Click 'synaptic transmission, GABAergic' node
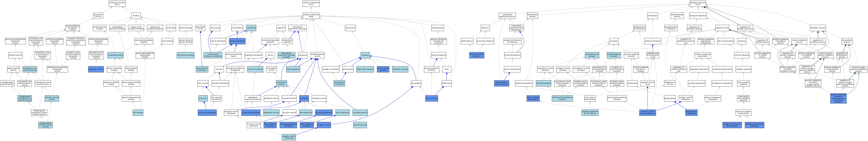 tap(754, 125)
